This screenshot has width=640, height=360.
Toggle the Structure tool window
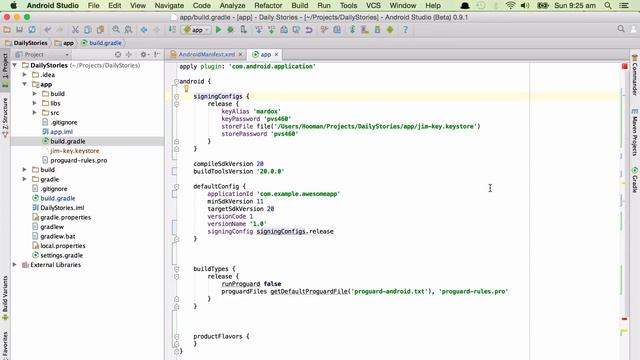pyautogui.click(x=5, y=118)
